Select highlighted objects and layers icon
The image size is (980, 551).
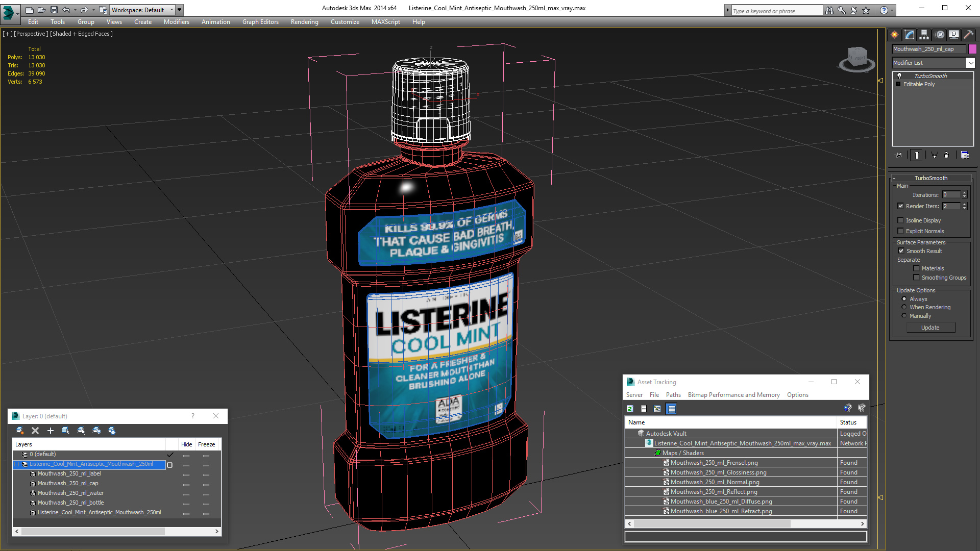tap(66, 431)
